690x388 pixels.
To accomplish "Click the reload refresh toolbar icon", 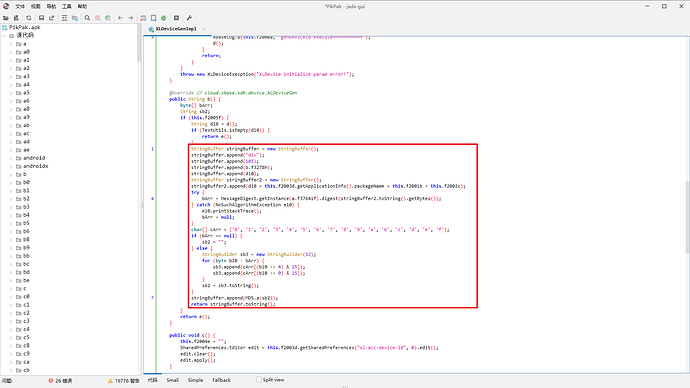I will pos(29,18).
